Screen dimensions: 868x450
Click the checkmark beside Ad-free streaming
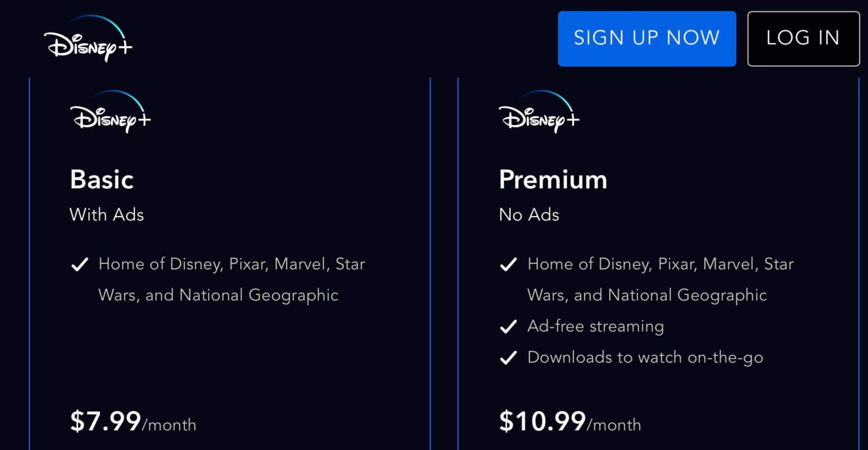click(509, 326)
